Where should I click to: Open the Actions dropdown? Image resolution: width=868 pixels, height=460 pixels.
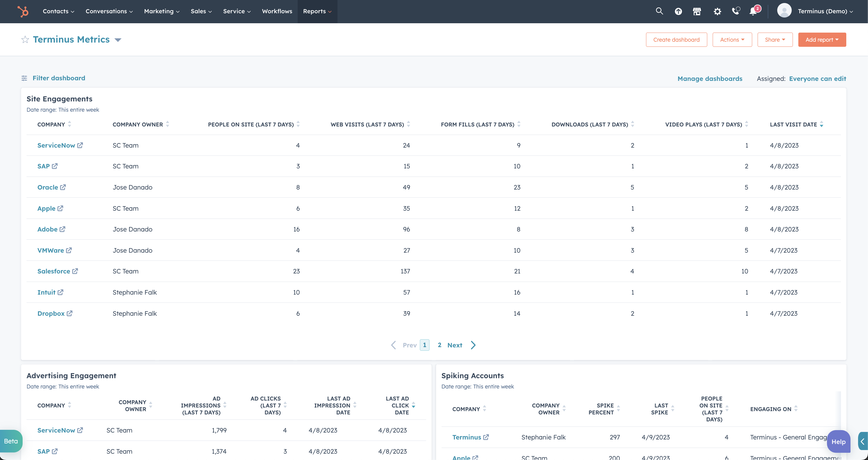(x=732, y=40)
